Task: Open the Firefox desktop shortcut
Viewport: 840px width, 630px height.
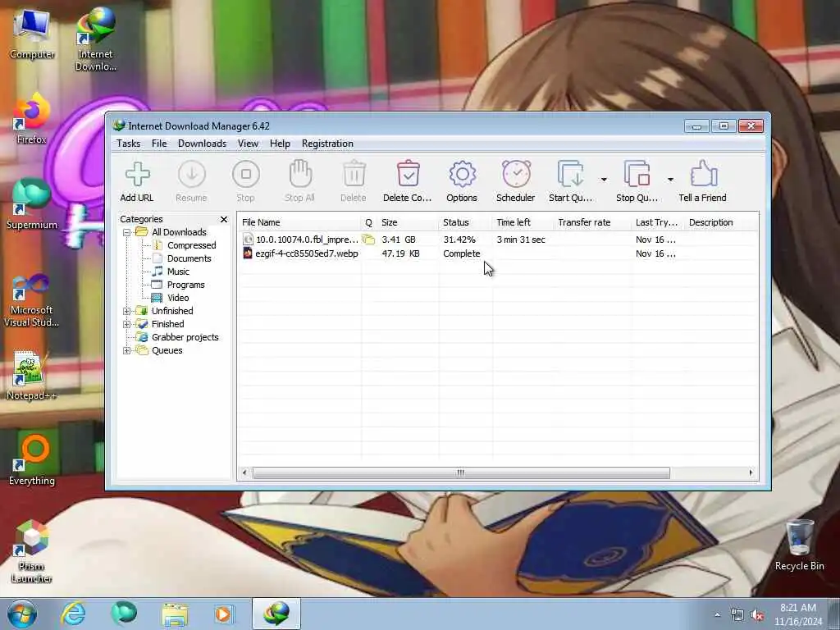Action: pos(32,119)
